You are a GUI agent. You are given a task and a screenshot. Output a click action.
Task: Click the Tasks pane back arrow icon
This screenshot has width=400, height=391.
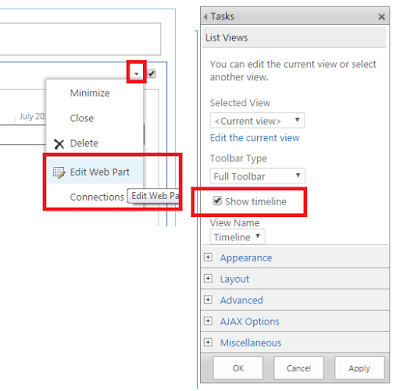pyautogui.click(x=206, y=17)
